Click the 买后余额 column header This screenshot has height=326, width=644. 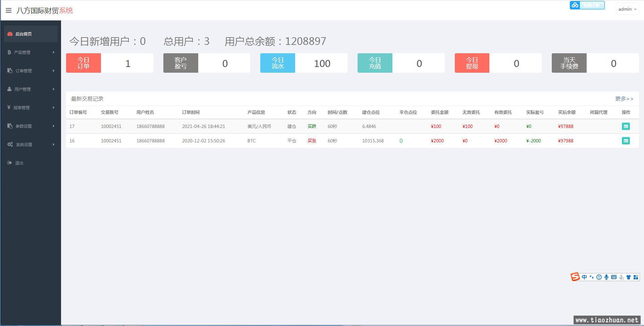[567, 112]
